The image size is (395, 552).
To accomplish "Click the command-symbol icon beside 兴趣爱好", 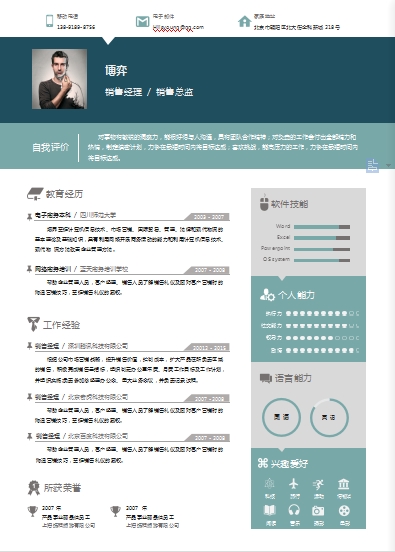I will [263, 463].
